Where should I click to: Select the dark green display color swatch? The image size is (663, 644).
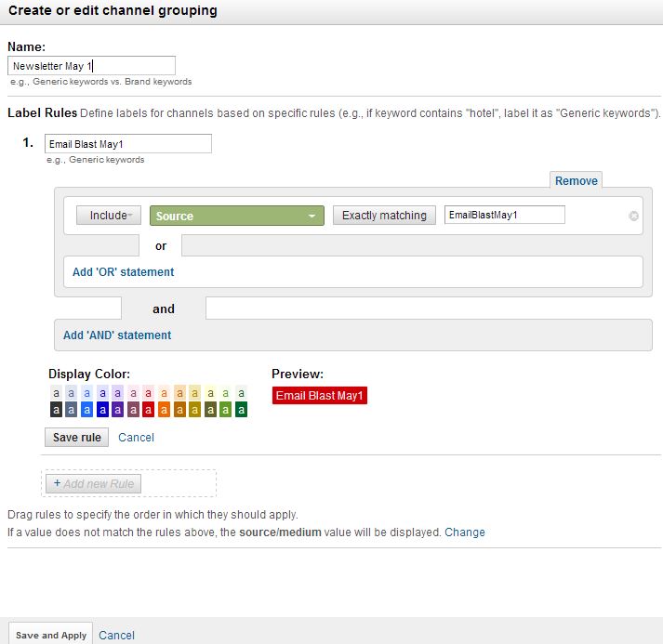coord(241,409)
